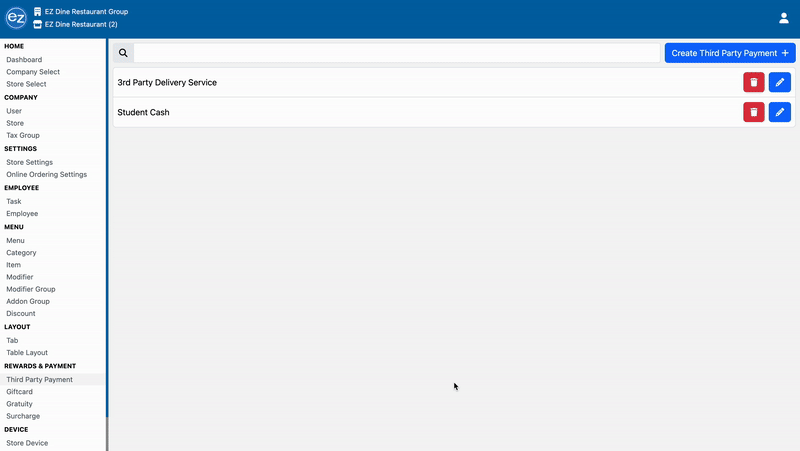Click the LAYOUT section heading
Viewport: 800px width, 451px height.
tap(17, 327)
